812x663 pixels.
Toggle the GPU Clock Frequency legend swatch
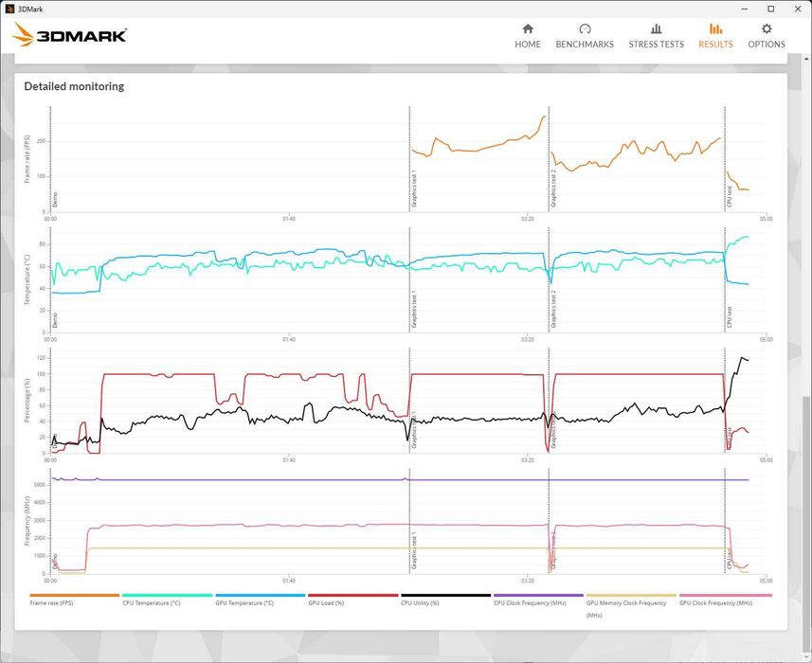[x=725, y=595]
